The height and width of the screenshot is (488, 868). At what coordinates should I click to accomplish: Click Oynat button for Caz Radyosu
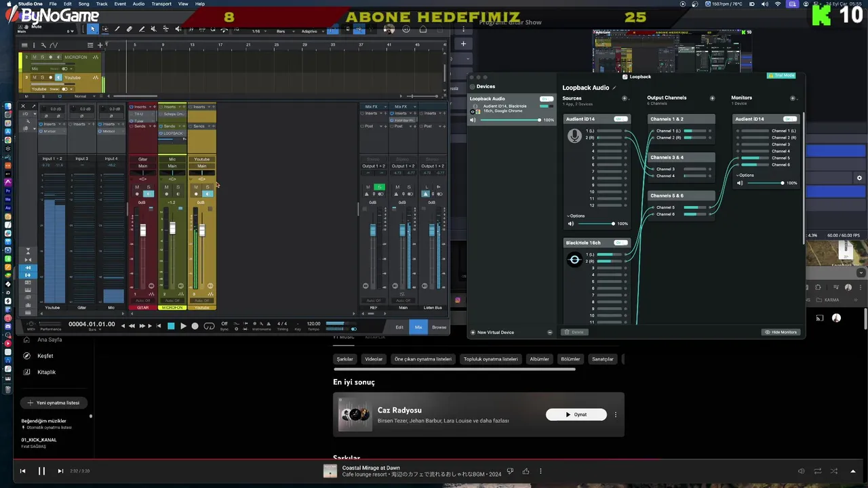coord(576,414)
